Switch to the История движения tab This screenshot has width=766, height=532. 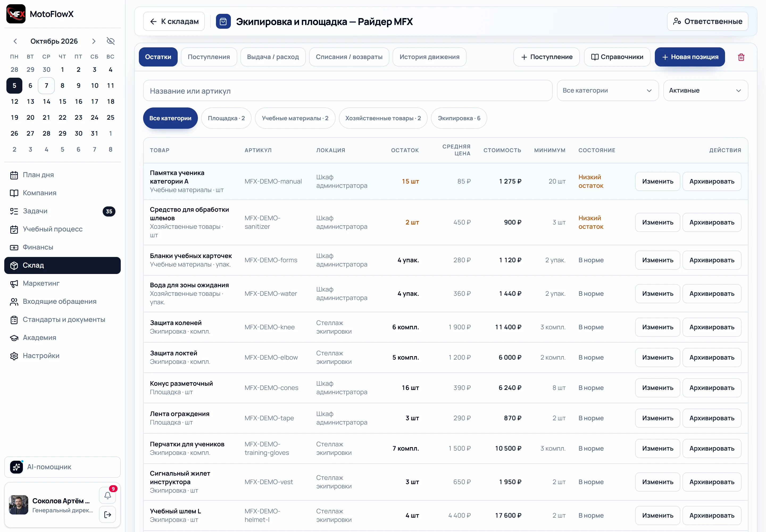point(429,57)
